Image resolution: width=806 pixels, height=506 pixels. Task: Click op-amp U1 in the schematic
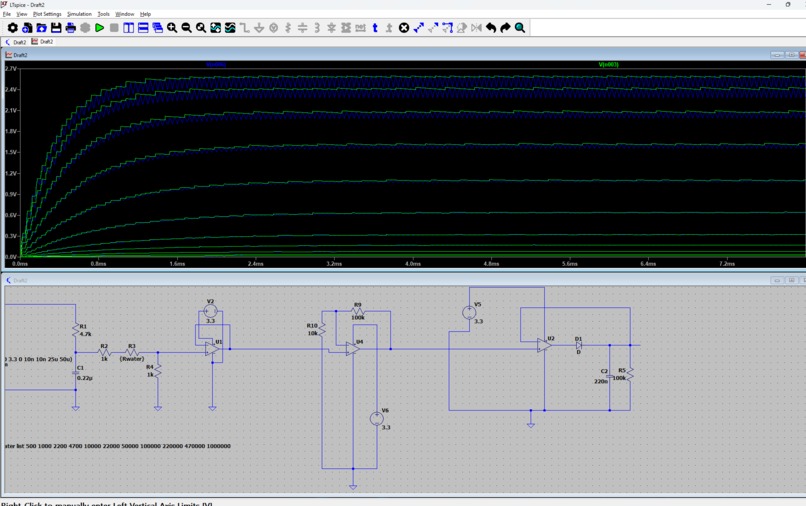[212, 349]
